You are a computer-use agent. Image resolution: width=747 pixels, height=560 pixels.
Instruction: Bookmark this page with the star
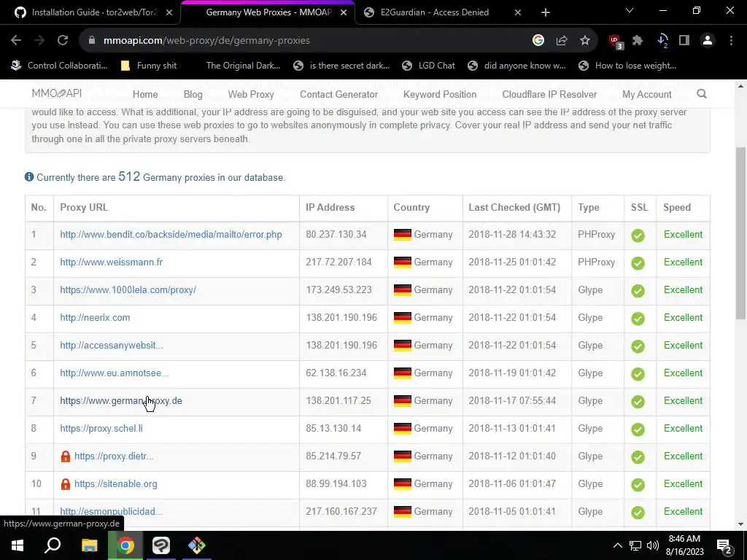pos(585,41)
